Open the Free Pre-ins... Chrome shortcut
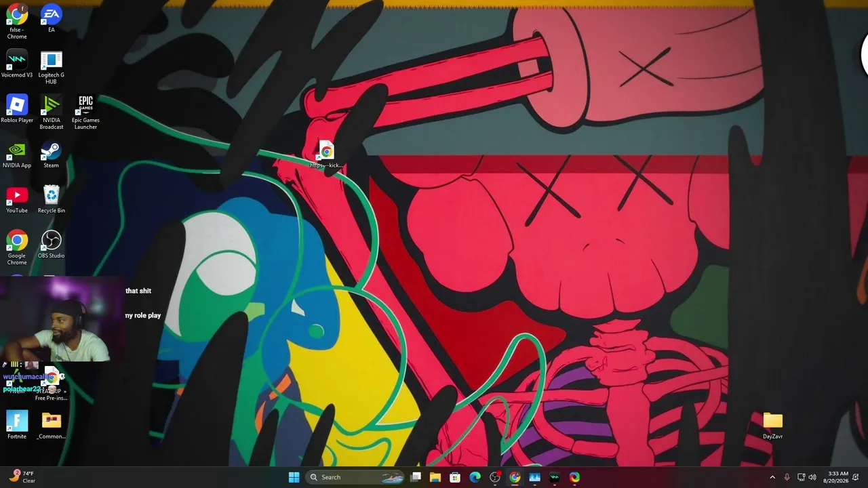Image resolution: width=868 pixels, height=488 pixels. click(51, 385)
